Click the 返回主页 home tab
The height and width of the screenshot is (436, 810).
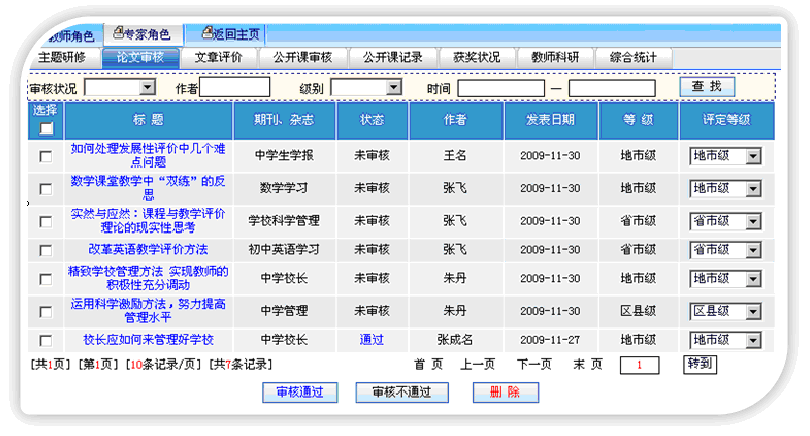tap(229, 35)
